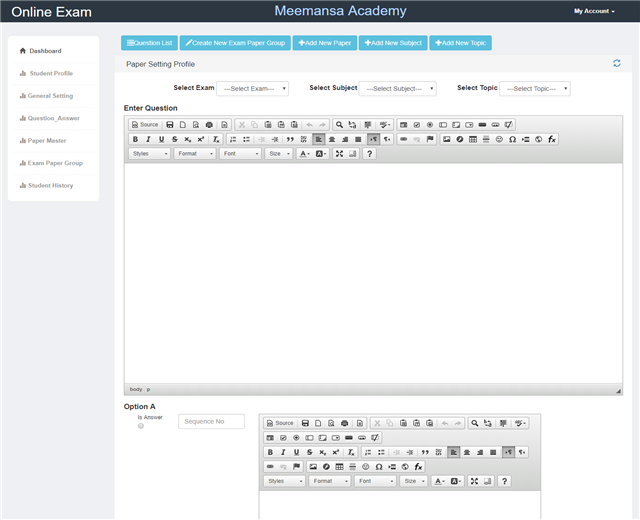Apply Strikethrough in the Enter Question editor

[175, 139]
